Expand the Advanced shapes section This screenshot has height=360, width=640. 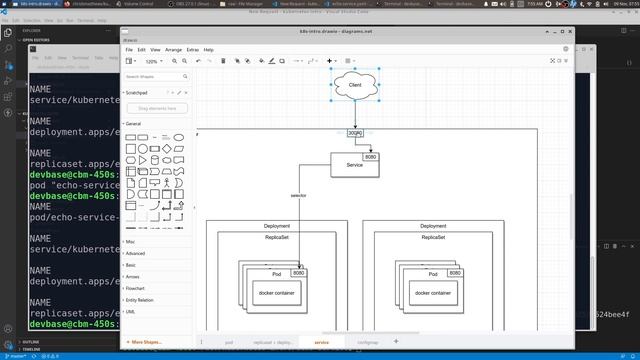coord(134,253)
